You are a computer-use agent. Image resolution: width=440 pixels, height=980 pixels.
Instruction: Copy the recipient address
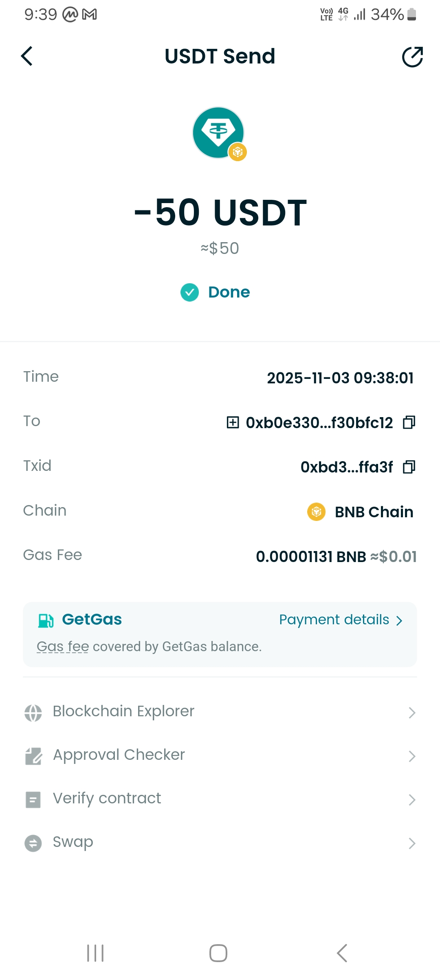point(409,422)
